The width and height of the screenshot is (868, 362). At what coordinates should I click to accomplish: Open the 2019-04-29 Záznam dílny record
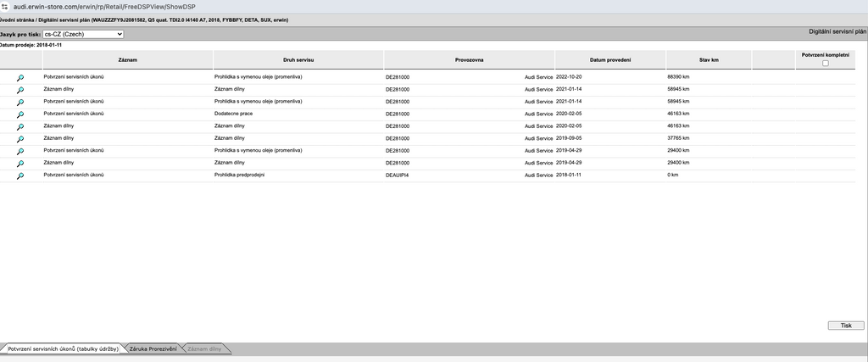[x=19, y=163]
